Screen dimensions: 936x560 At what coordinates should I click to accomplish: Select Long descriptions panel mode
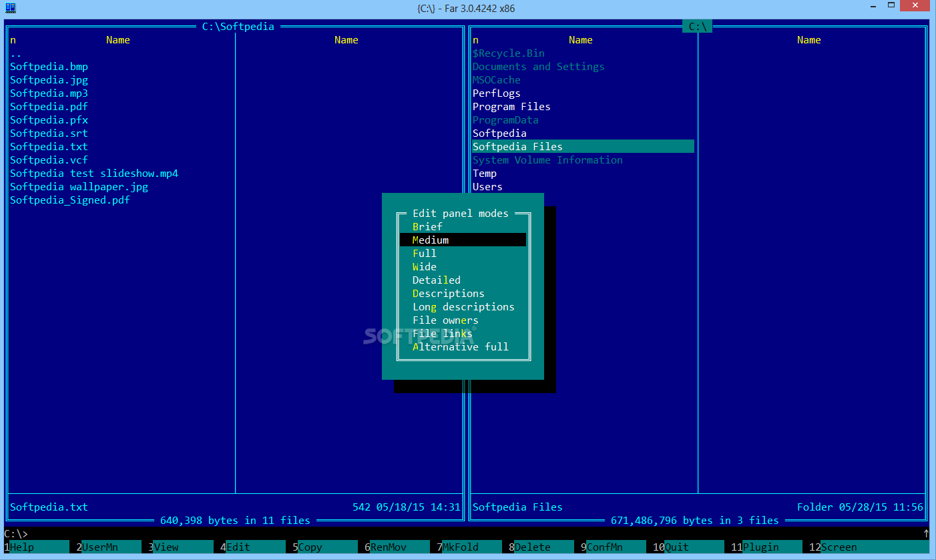(463, 307)
